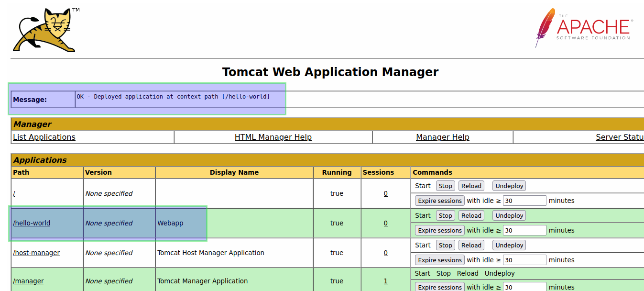Image resolution: width=644 pixels, height=291 pixels.
Task: Reload the root "/" application
Action: [x=471, y=186]
